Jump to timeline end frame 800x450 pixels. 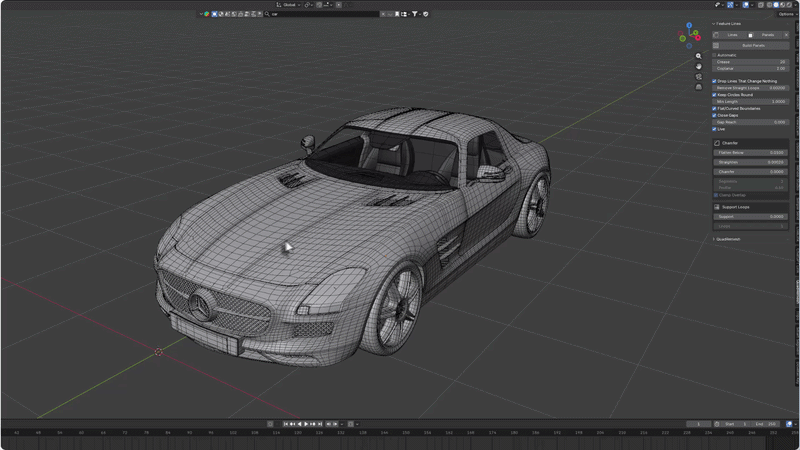click(320, 424)
